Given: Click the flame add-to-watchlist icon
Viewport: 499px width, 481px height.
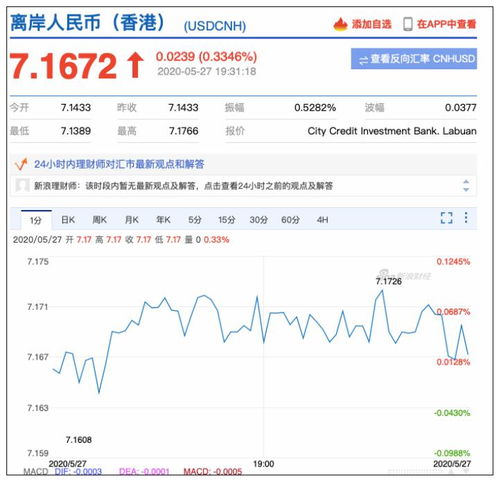Looking at the screenshot, I should click(x=340, y=24).
